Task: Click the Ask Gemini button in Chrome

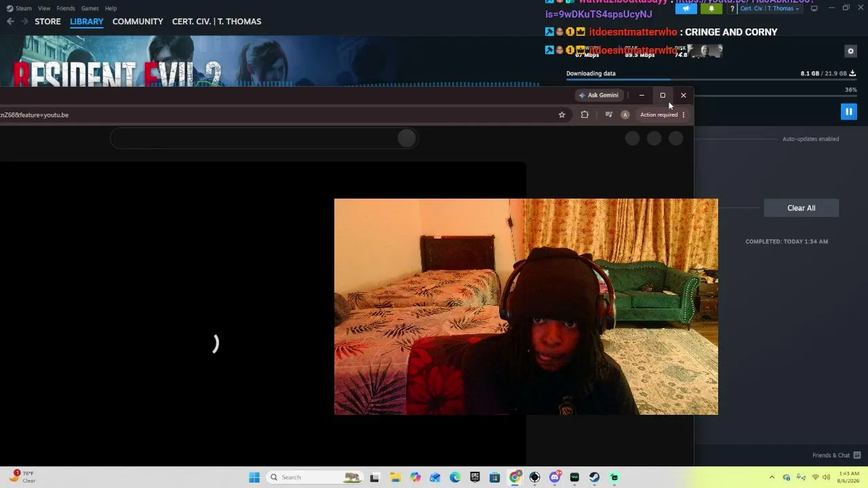Action: (x=598, y=96)
